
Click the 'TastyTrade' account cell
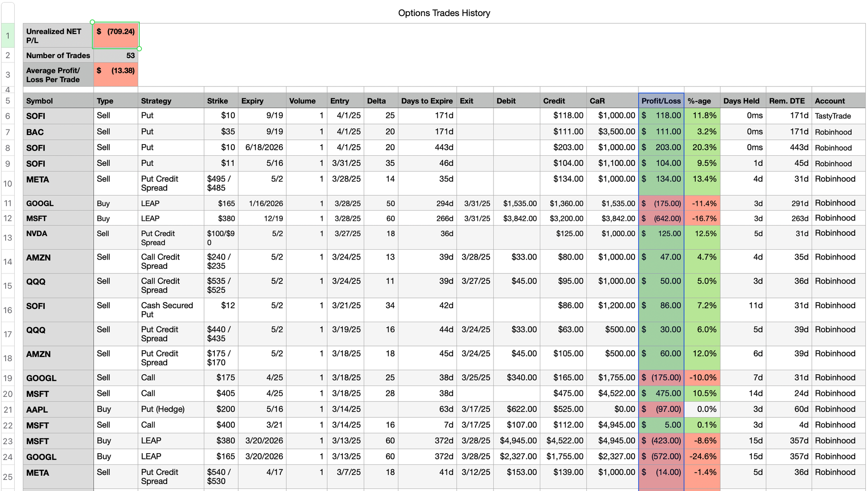(x=838, y=116)
